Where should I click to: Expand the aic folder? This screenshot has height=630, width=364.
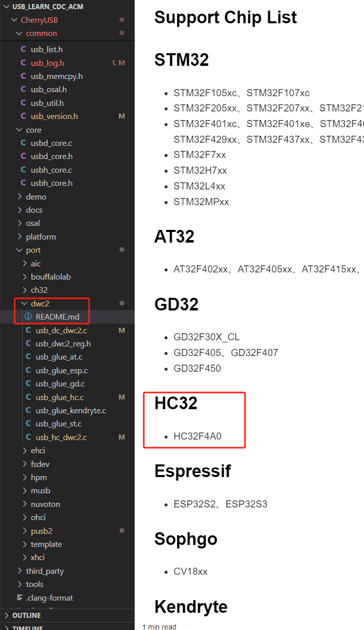(25, 263)
